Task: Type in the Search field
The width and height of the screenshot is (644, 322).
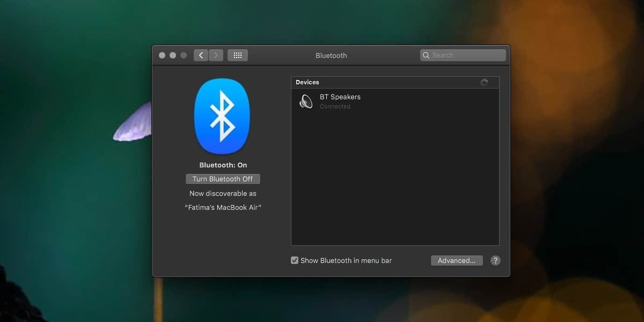Action: pos(467,55)
